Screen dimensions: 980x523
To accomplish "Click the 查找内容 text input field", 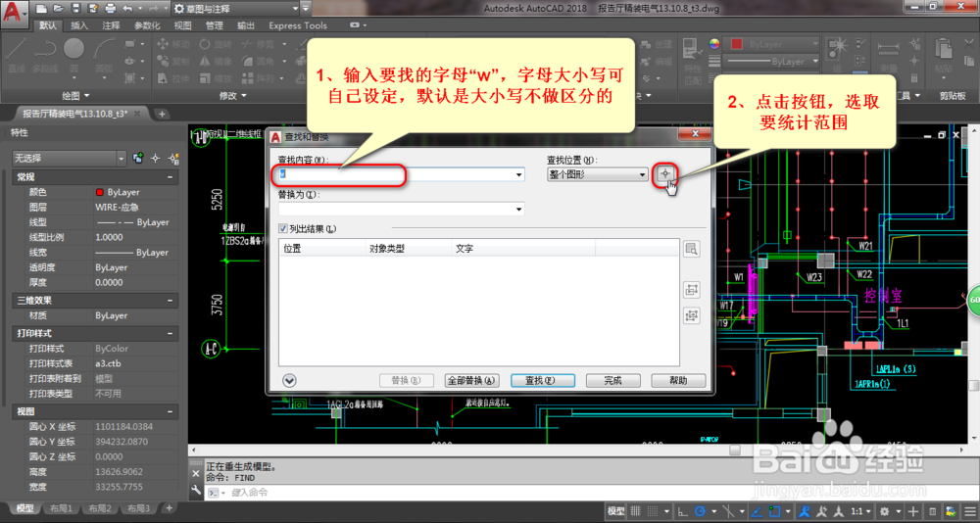I will [x=400, y=175].
